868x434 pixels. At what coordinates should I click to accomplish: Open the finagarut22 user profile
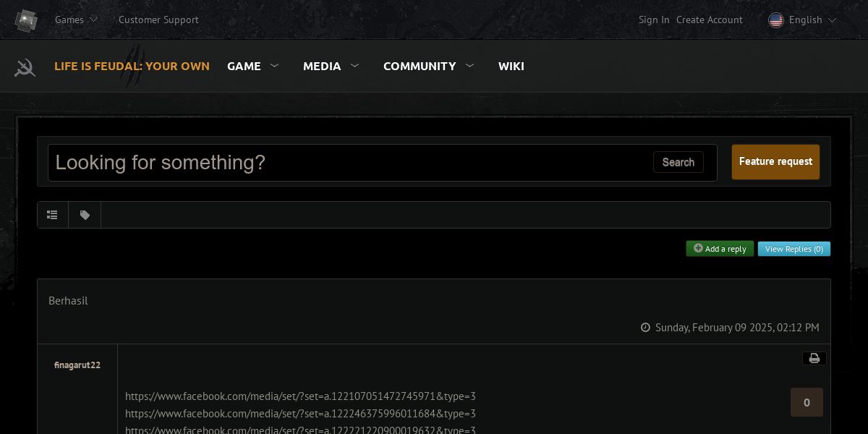click(x=77, y=365)
